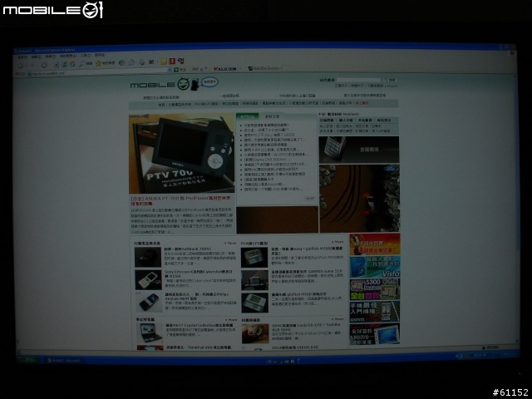Click the Windows Vista banner ad
Viewport: 532px width, 399px height.
[375, 267]
